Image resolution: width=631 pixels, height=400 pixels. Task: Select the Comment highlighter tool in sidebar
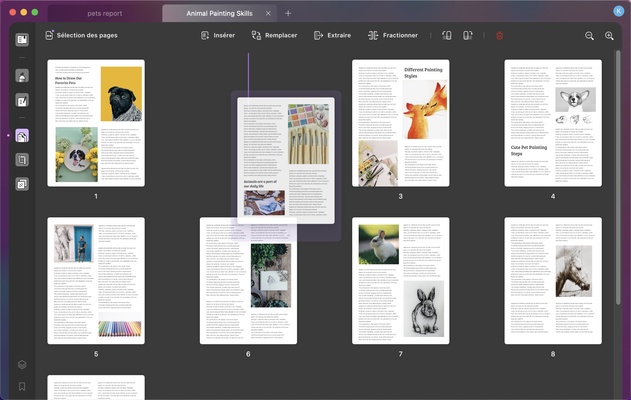[22, 76]
